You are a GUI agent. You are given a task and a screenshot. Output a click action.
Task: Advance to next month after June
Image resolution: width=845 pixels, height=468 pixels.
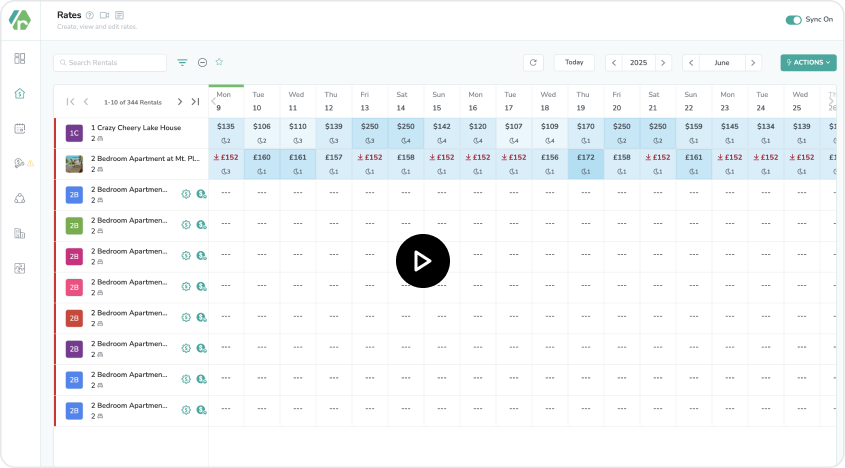(x=753, y=62)
